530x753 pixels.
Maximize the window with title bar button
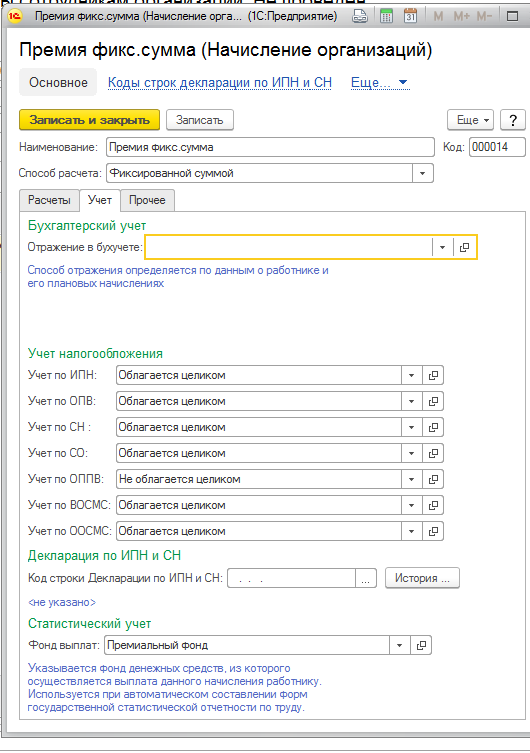pos(512,16)
